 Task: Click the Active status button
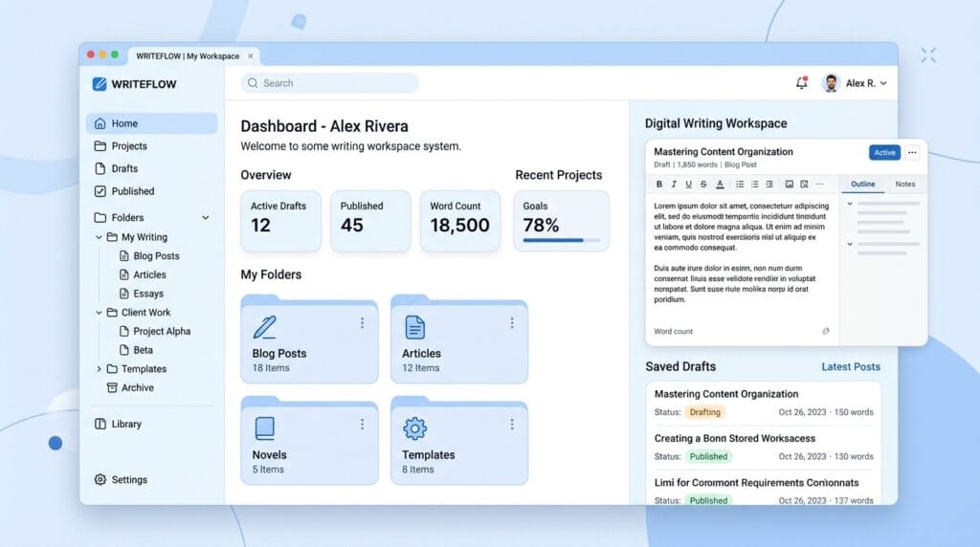884,152
